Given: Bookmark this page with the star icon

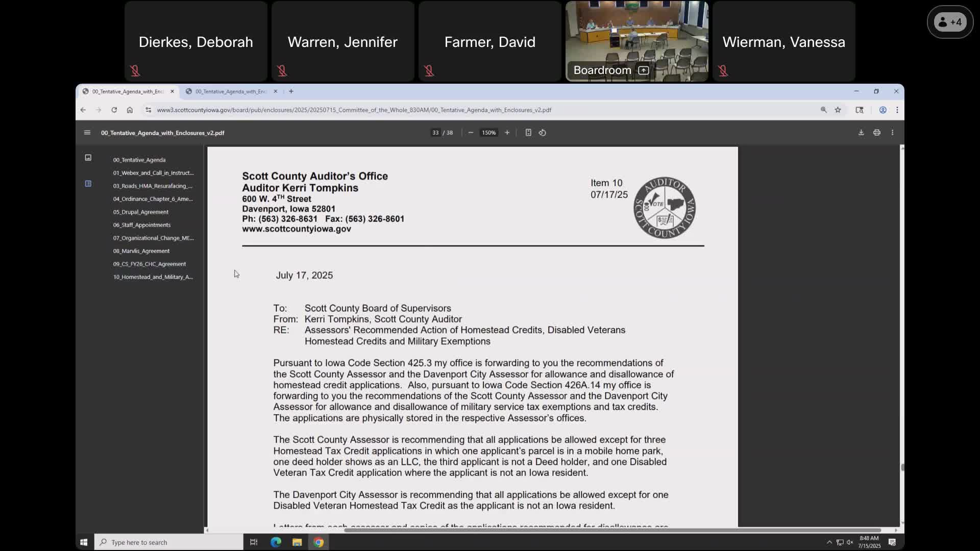Looking at the screenshot, I should point(838,110).
